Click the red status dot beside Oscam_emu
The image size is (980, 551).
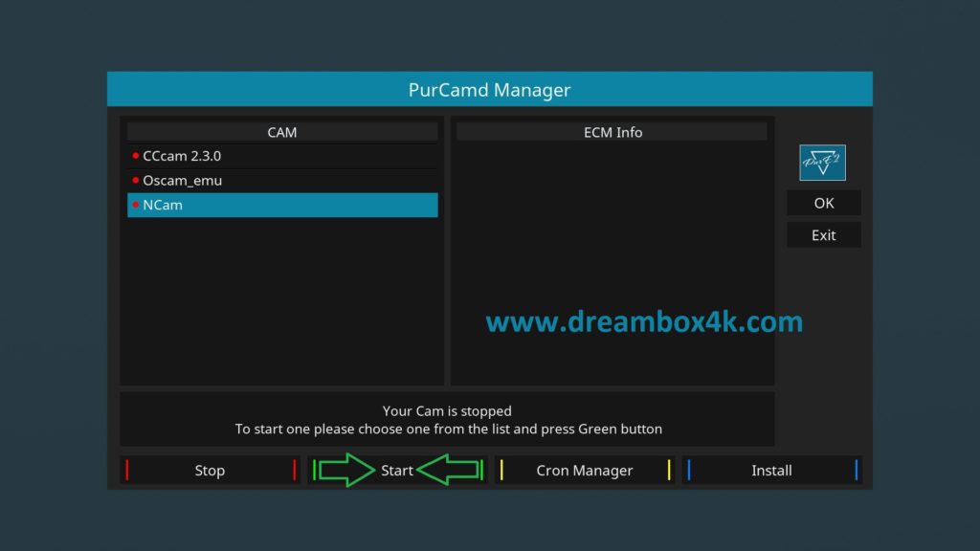[136, 180]
